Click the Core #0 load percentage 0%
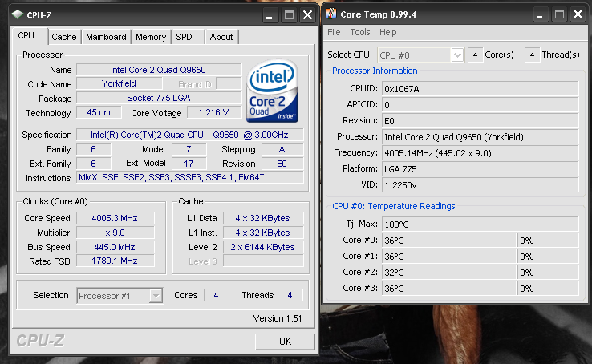 (x=547, y=241)
